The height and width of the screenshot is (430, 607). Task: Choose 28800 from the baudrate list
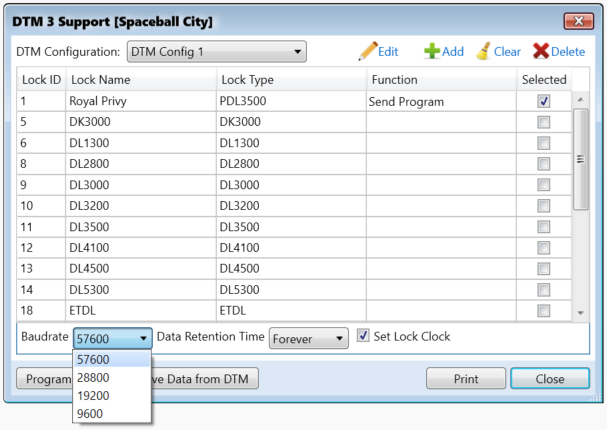pos(93,378)
